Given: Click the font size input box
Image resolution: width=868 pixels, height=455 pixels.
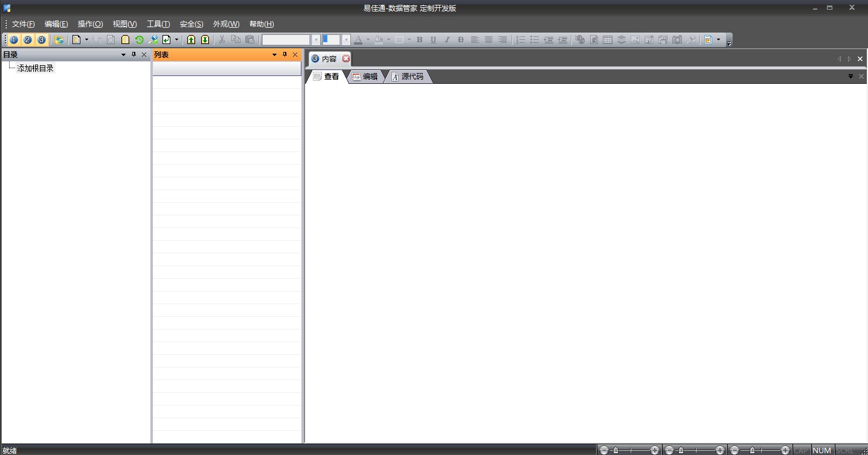Looking at the screenshot, I should click(332, 40).
